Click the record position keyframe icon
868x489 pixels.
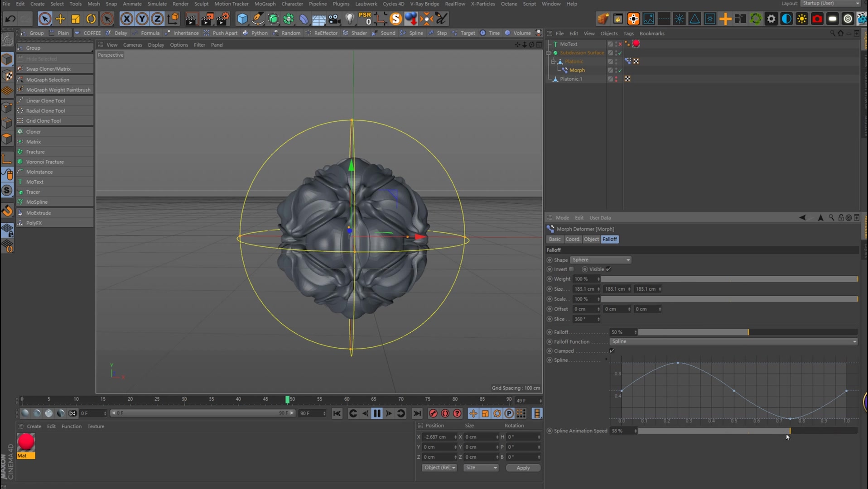pos(473,413)
